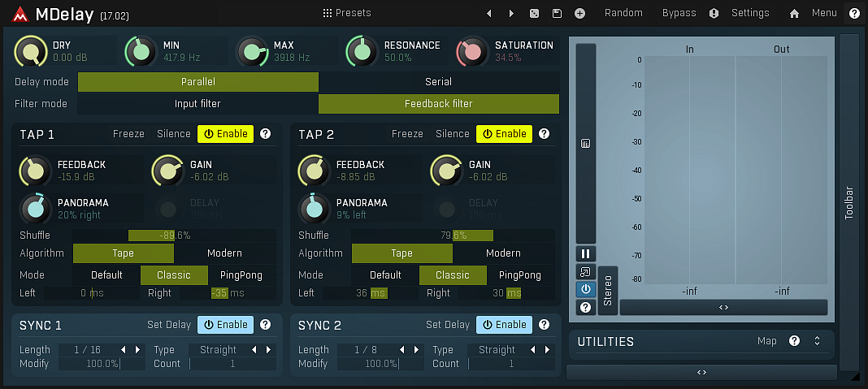
Task: Click the Map button in Utilities
Action: 766,341
